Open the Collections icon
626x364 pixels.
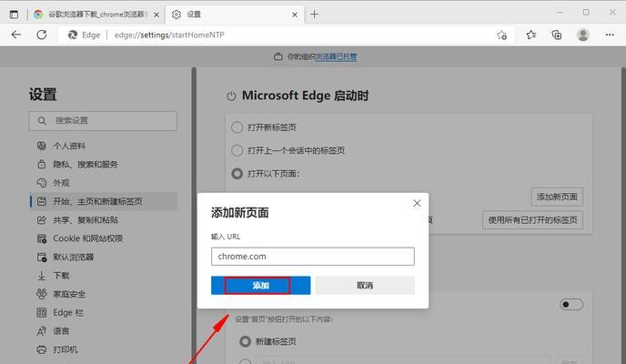[x=557, y=35]
